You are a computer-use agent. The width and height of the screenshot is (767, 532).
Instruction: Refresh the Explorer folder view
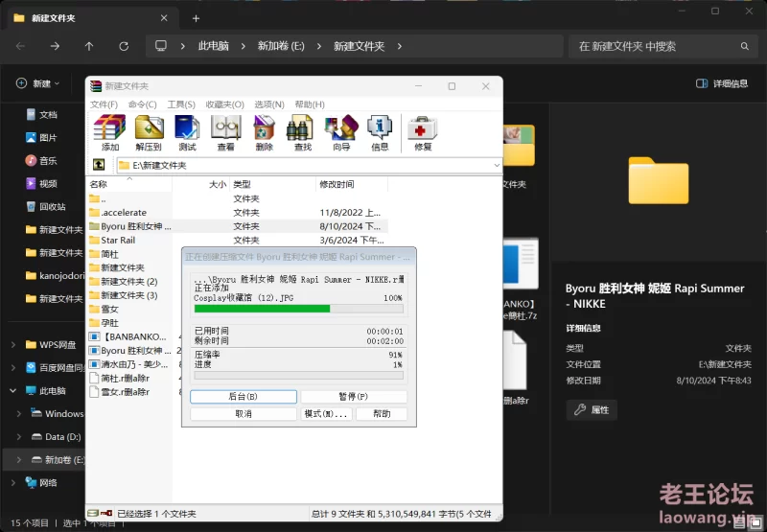[x=124, y=46]
